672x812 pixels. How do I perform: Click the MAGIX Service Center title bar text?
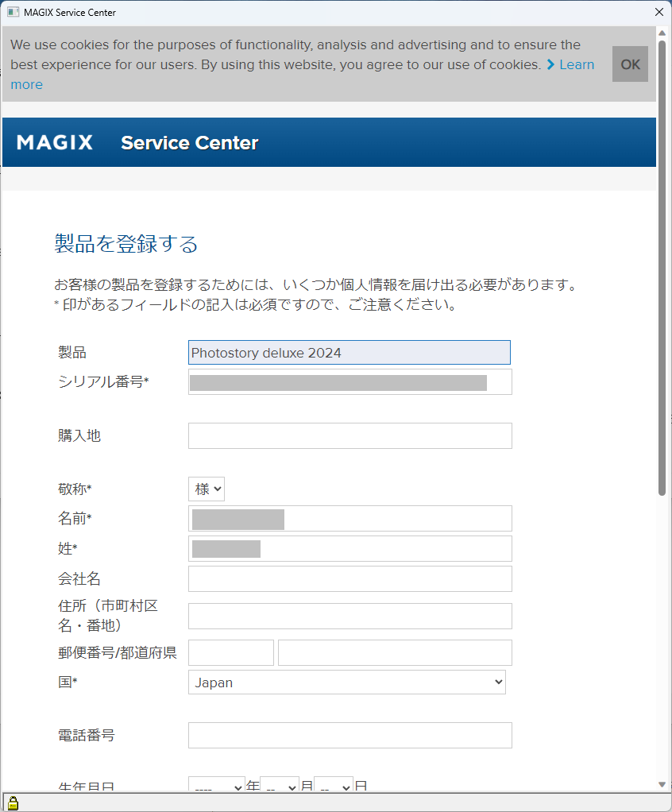click(70, 13)
